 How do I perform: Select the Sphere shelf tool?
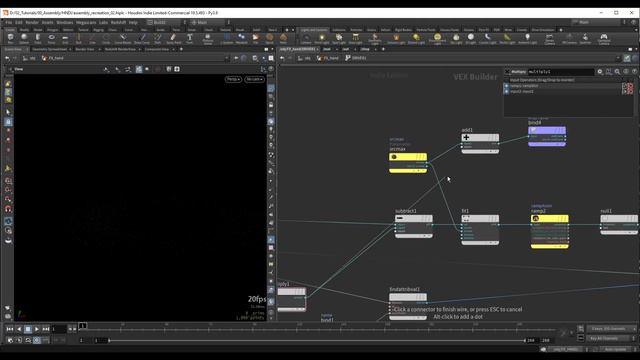(x=24, y=39)
